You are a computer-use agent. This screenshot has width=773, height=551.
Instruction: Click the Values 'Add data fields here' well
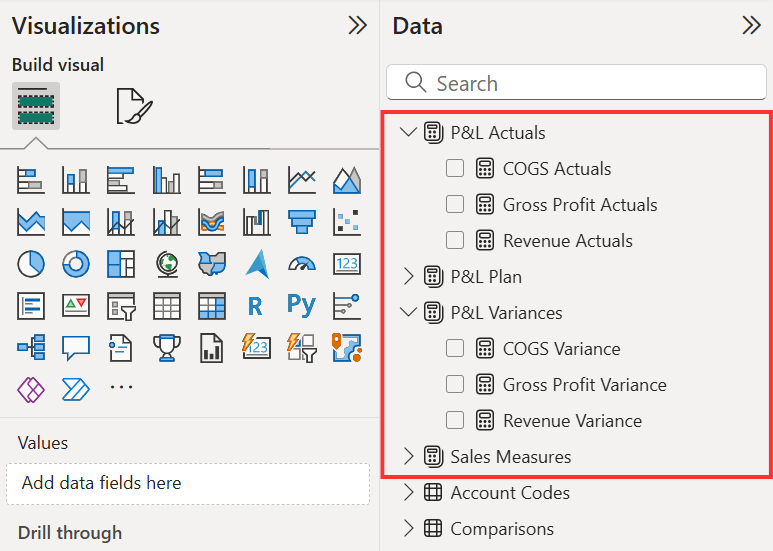point(188,483)
